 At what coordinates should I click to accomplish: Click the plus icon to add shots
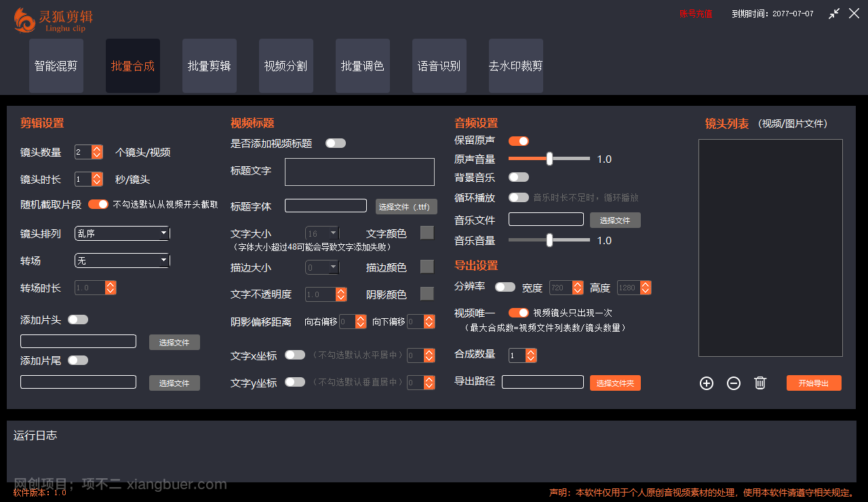(x=707, y=383)
